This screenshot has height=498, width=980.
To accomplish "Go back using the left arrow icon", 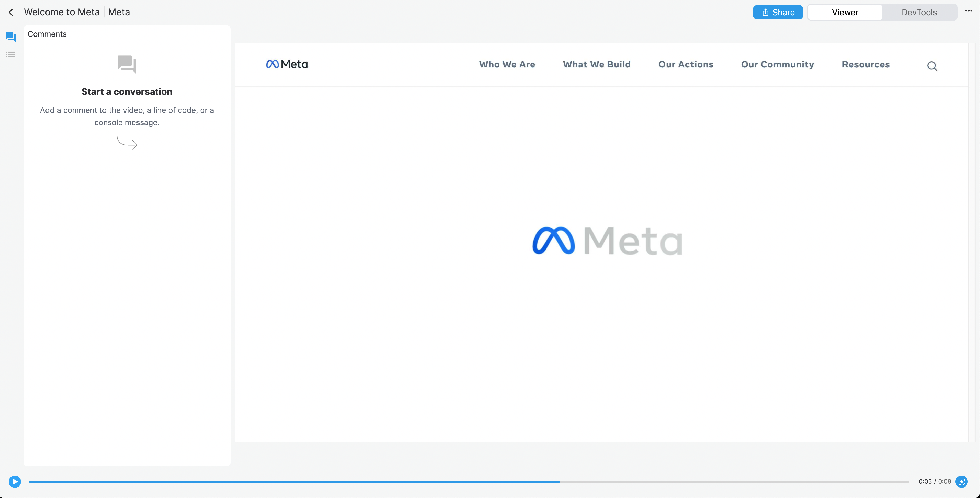I will coord(11,12).
